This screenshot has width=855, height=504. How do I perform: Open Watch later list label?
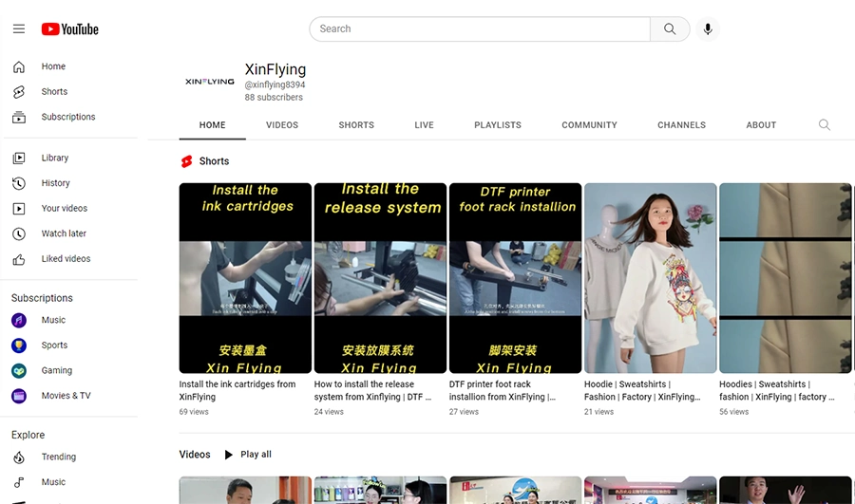(64, 233)
